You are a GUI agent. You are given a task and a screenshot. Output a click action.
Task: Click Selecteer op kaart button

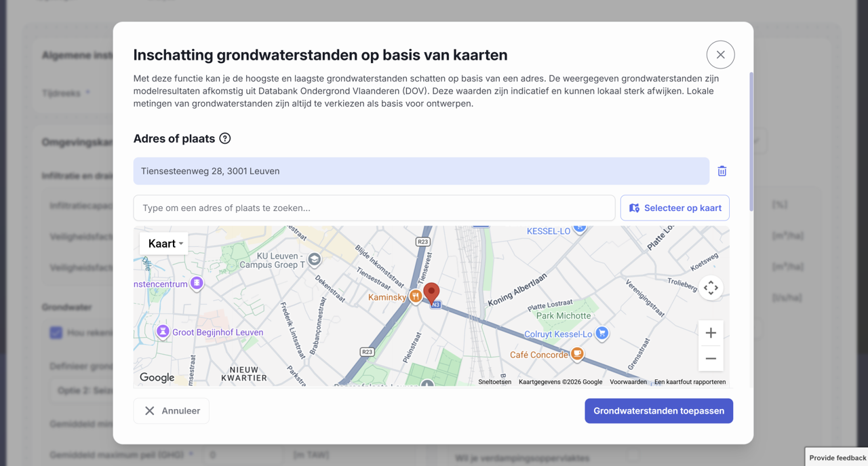tap(675, 208)
